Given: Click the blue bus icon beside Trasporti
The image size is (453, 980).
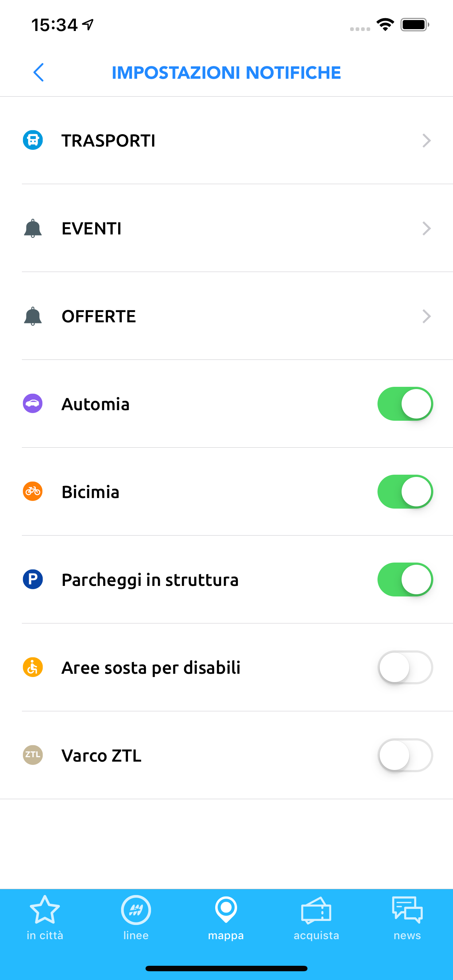Looking at the screenshot, I should (33, 140).
